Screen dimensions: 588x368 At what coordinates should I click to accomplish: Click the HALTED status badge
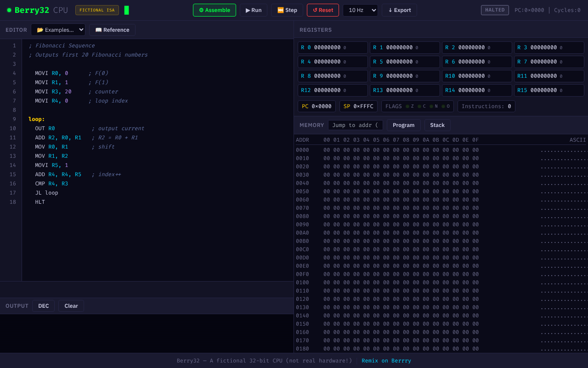(x=495, y=10)
